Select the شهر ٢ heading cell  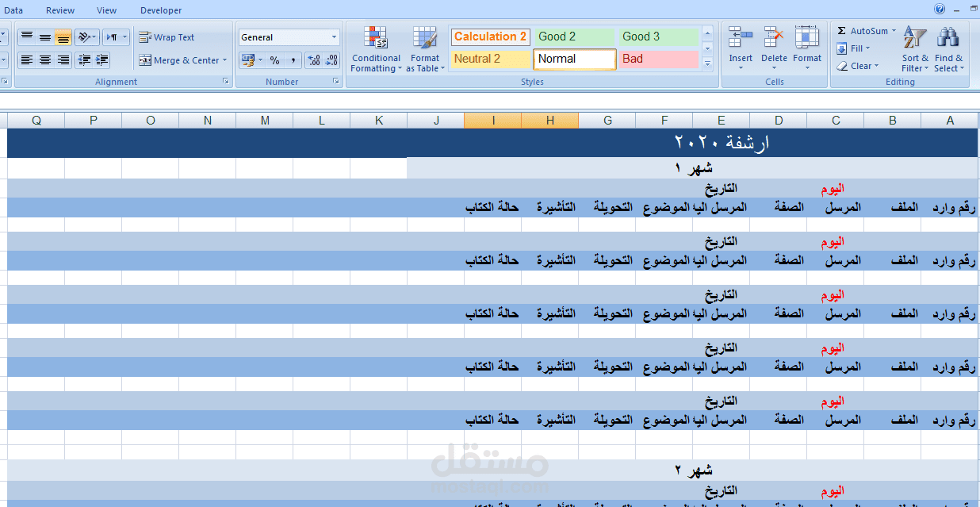pos(693,470)
